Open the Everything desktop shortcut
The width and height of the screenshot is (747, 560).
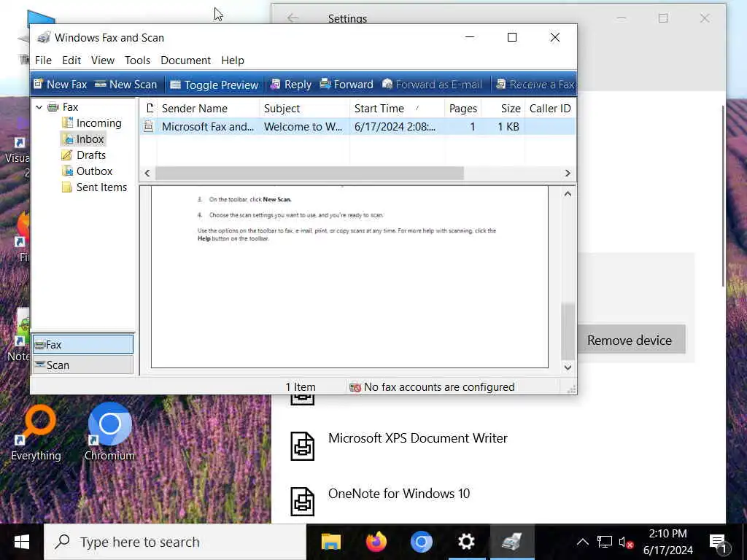[x=36, y=432]
